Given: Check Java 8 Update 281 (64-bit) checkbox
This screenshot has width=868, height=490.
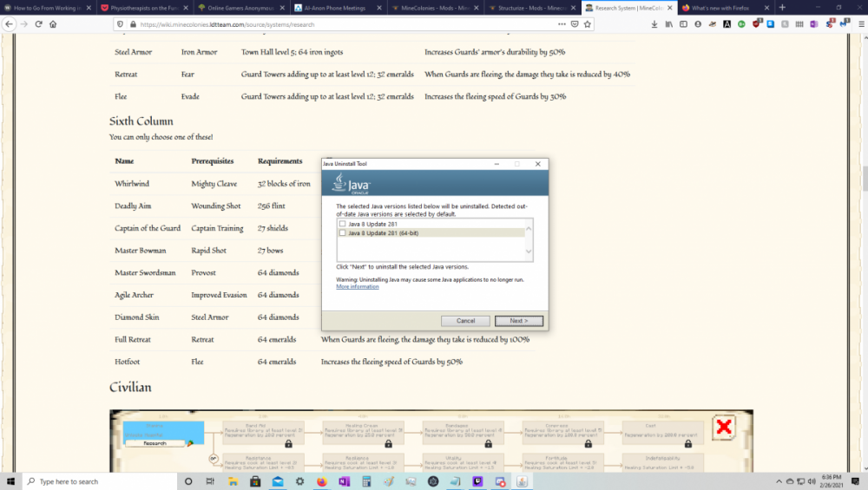Looking at the screenshot, I should (x=343, y=232).
